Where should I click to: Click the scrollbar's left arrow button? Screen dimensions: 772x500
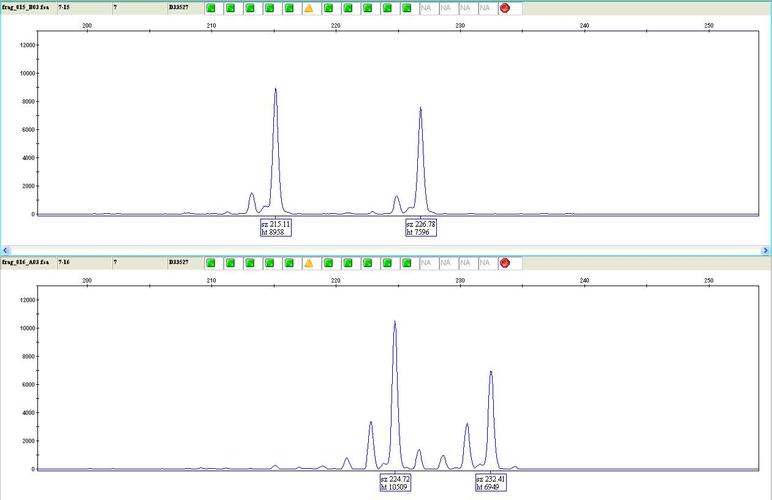(5, 249)
